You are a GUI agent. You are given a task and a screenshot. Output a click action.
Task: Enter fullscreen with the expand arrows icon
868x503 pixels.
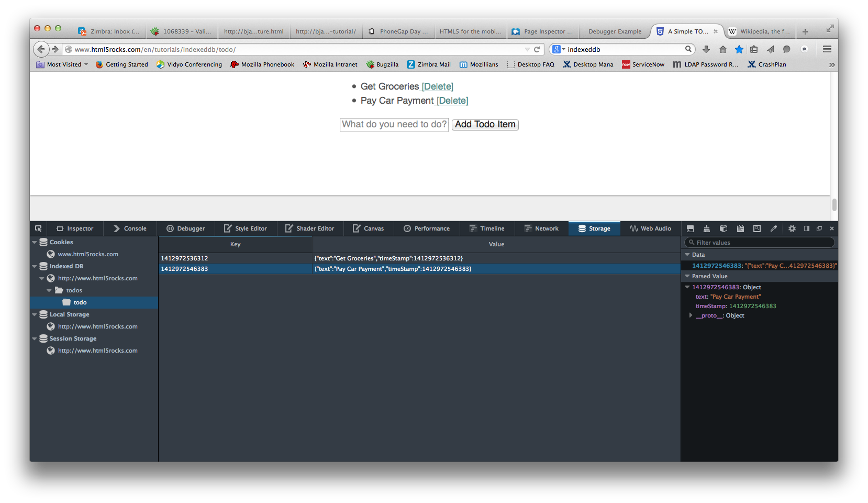point(830,28)
